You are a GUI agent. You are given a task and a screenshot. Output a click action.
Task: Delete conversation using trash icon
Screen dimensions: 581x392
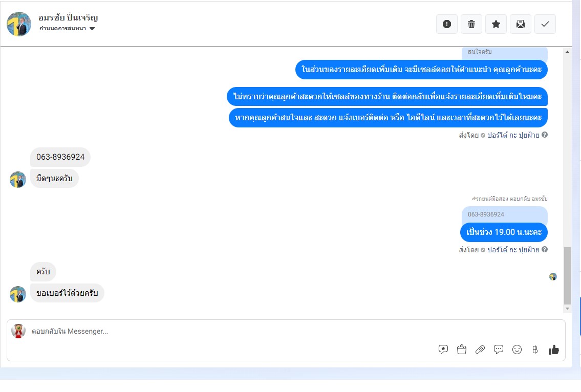[x=471, y=24]
